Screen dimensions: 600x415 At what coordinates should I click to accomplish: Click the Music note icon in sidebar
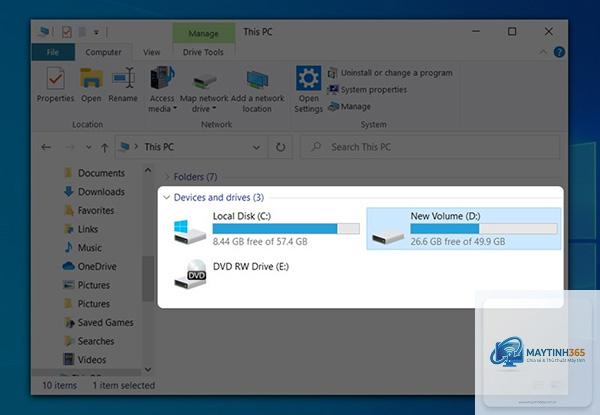point(69,247)
